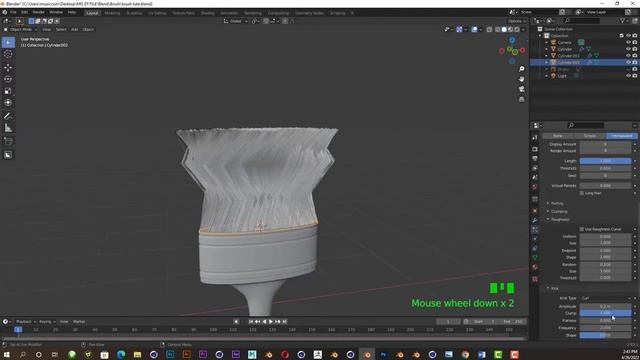Switch to the Sculpting workspace tab
Image resolution: width=640 pixels, height=360 pixels.
134,13
